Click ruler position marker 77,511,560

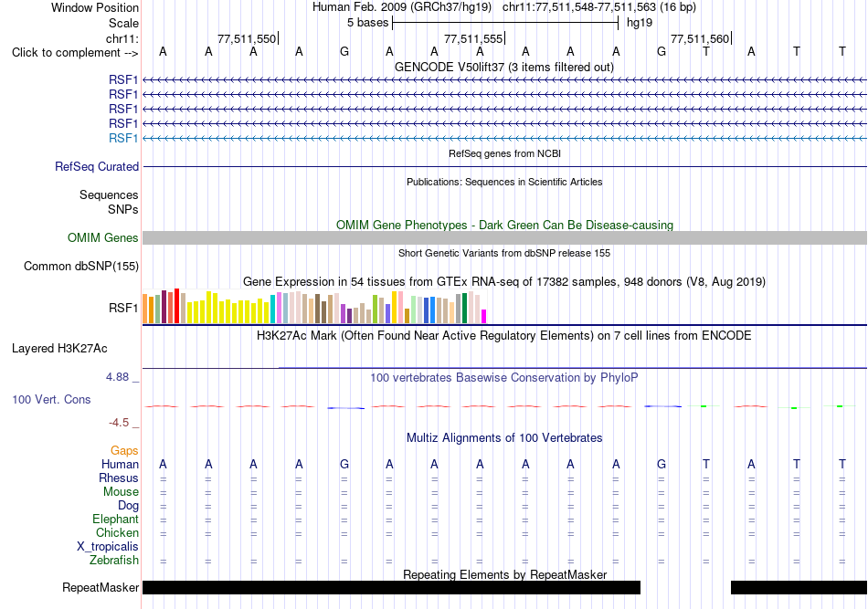(700, 38)
